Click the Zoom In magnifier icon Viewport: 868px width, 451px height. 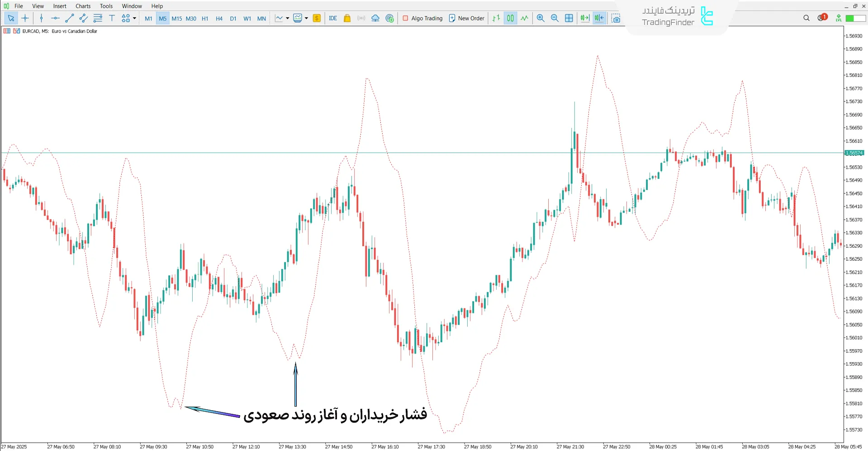pyautogui.click(x=541, y=18)
